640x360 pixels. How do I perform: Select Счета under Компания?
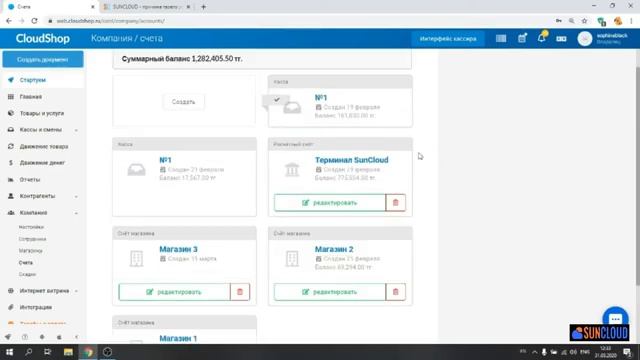point(25,262)
